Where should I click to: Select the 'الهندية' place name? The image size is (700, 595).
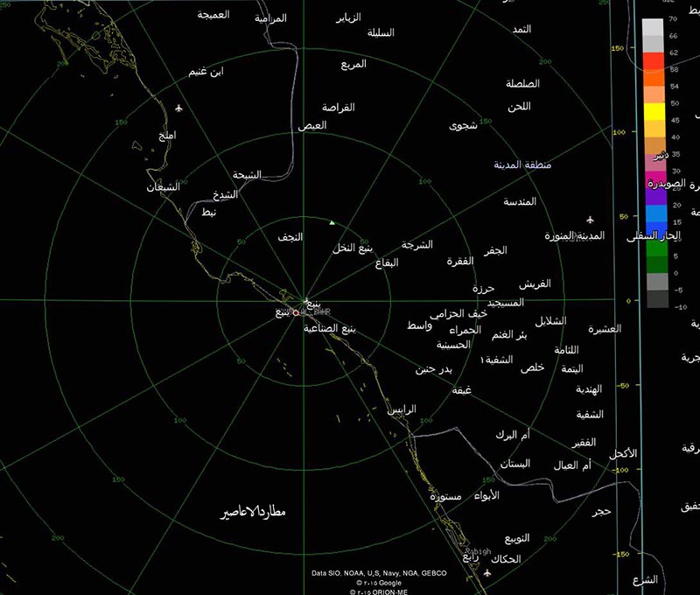tap(589, 389)
